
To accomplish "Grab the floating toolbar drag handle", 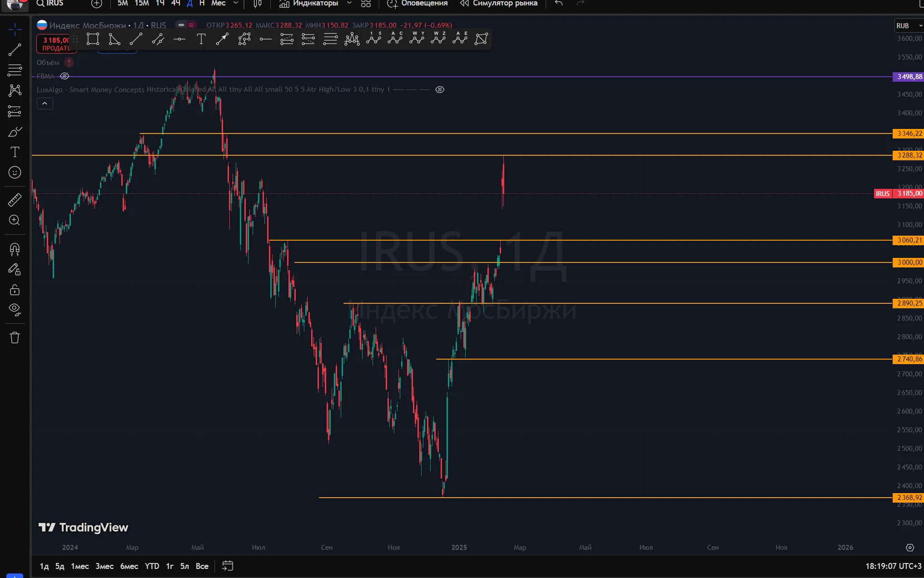I will coord(75,39).
